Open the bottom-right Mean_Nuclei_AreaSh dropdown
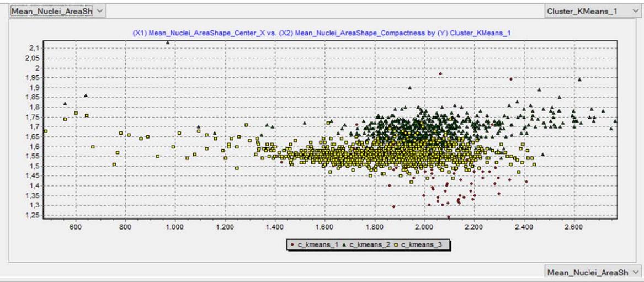This screenshot has height=282, width=644. pos(591,272)
